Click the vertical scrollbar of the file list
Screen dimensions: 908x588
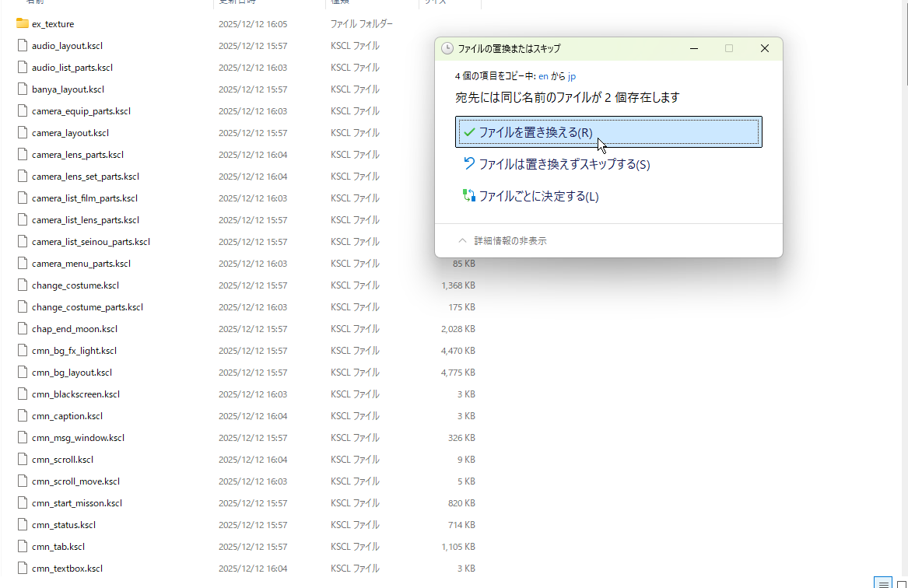[904, 233]
